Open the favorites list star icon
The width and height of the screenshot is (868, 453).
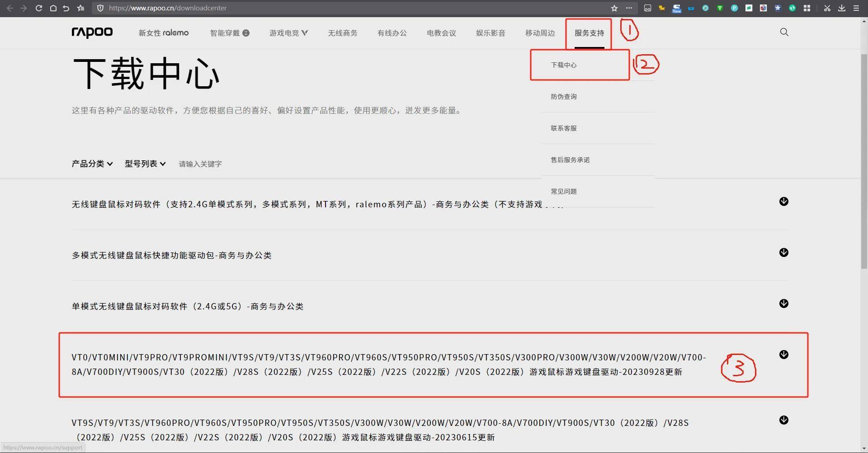[80, 8]
